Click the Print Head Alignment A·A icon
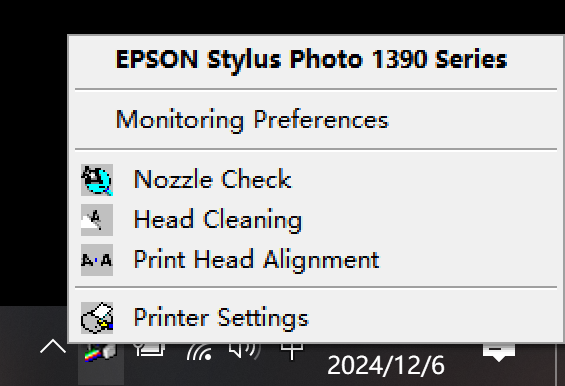 pos(97,260)
